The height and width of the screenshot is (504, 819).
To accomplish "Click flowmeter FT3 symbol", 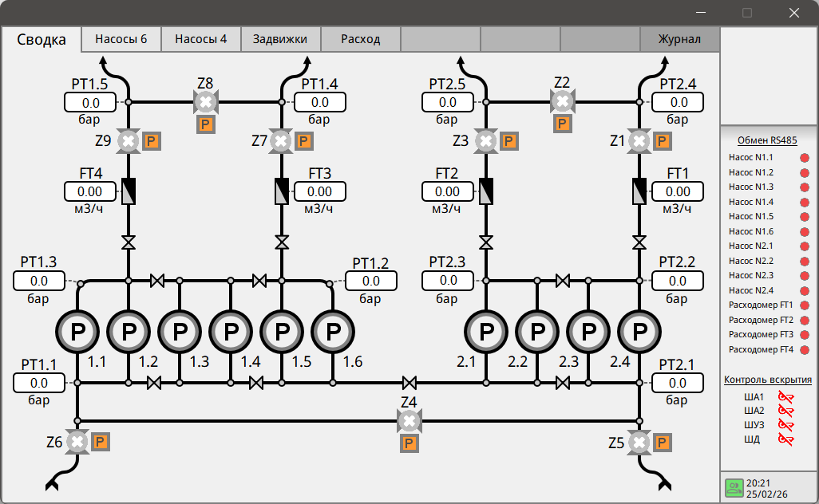I will click(282, 191).
